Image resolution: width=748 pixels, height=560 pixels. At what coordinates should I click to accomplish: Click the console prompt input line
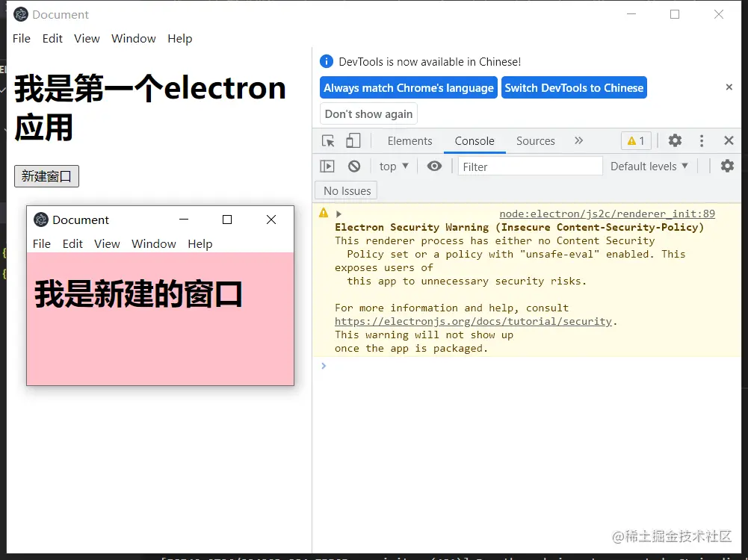click(x=527, y=366)
